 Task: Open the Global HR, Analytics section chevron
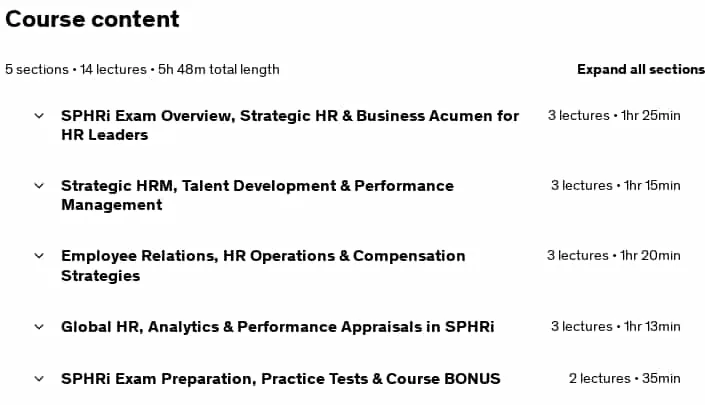[39, 327]
